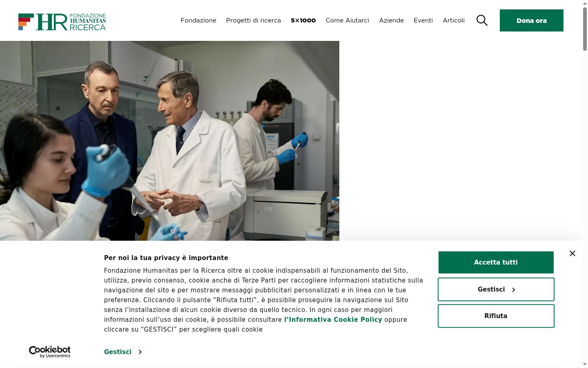
Task: Open the Progetti di ricerca menu
Action: 254,20
